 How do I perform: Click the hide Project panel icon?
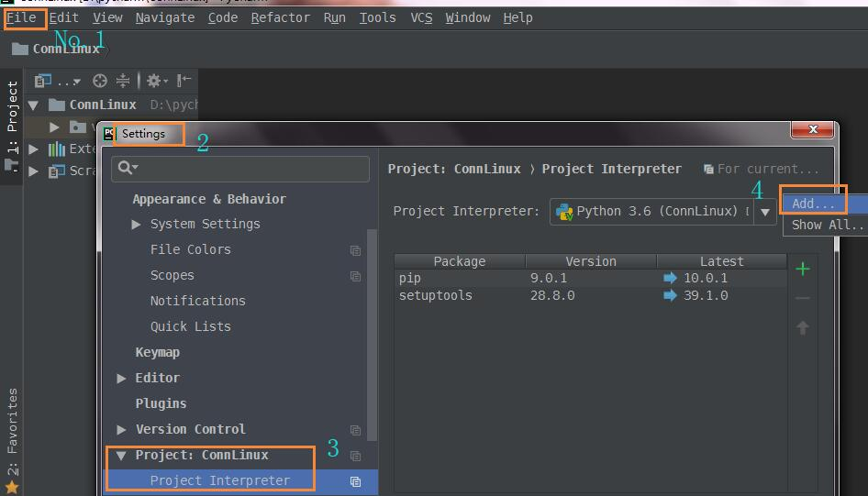[184, 81]
